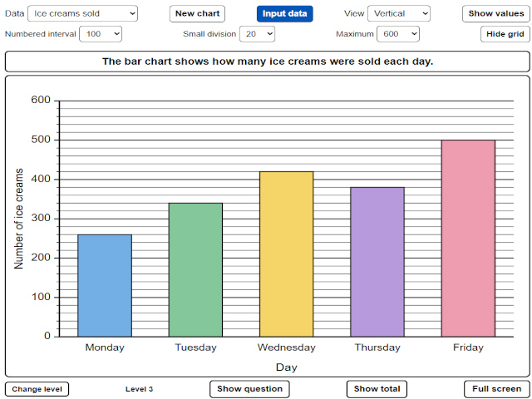Click the Change level button
This screenshot has width=532, height=399.
pyautogui.click(x=37, y=389)
